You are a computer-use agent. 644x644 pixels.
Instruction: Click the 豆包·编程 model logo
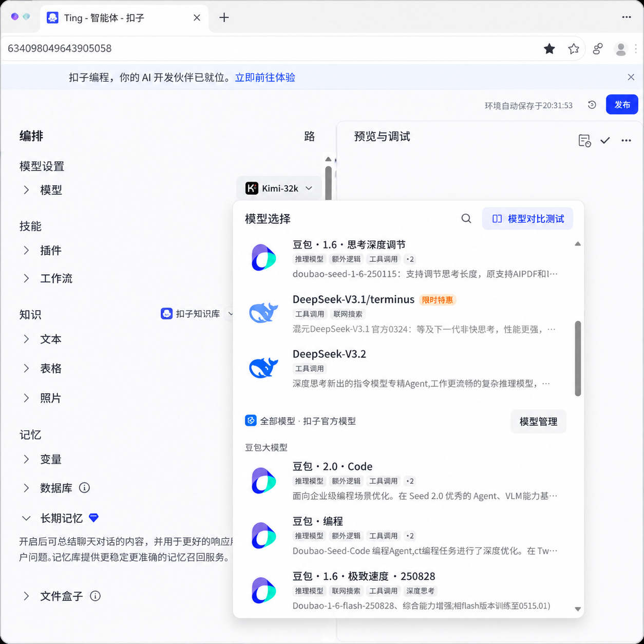coord(264,535)
